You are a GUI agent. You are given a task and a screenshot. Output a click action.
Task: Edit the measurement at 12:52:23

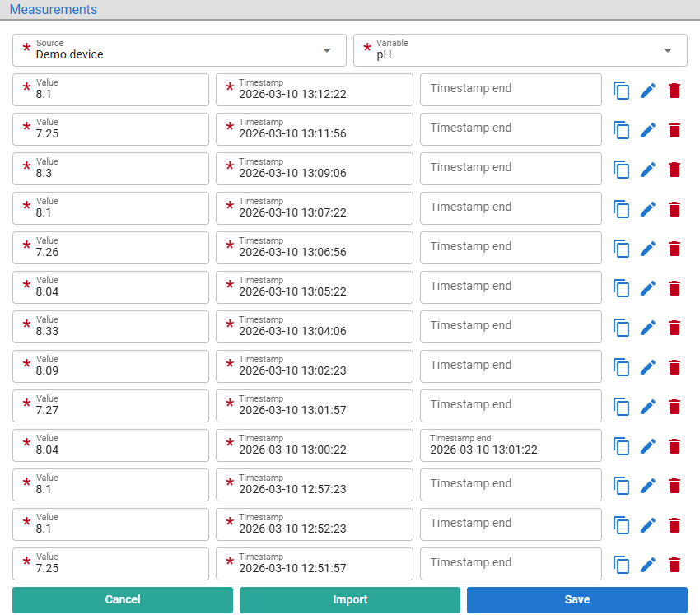[648, 525]
